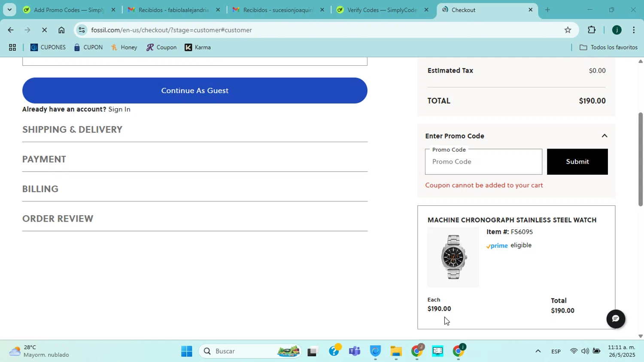Click the BILLING section heading
This screenshot has height=362, width=644.
40,189
